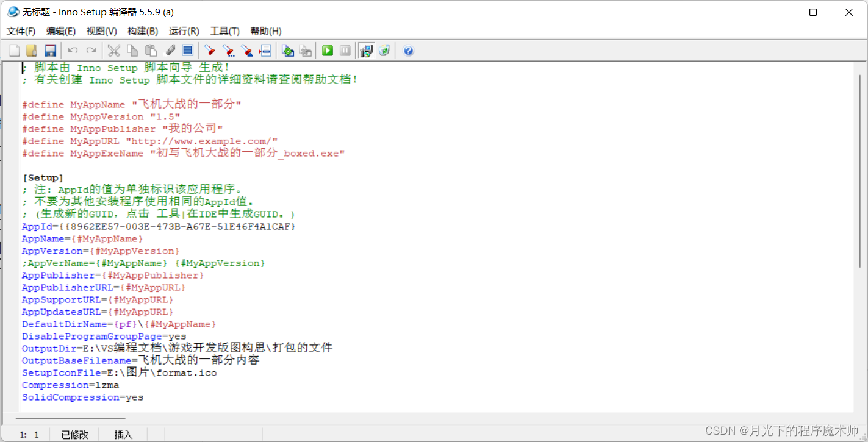
Task: Click the 'OutputBaseFilename' line
Action: click(141, 360)
